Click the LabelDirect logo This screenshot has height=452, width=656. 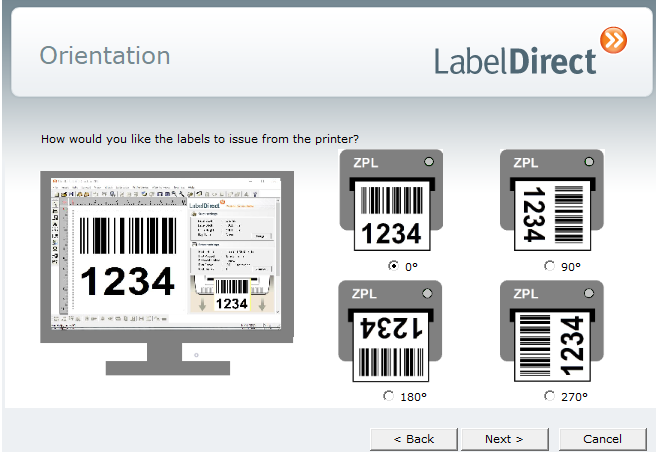[530, 52]
